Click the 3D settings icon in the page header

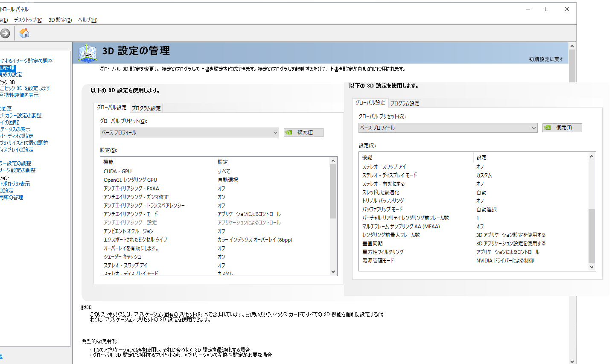[87, 53]
